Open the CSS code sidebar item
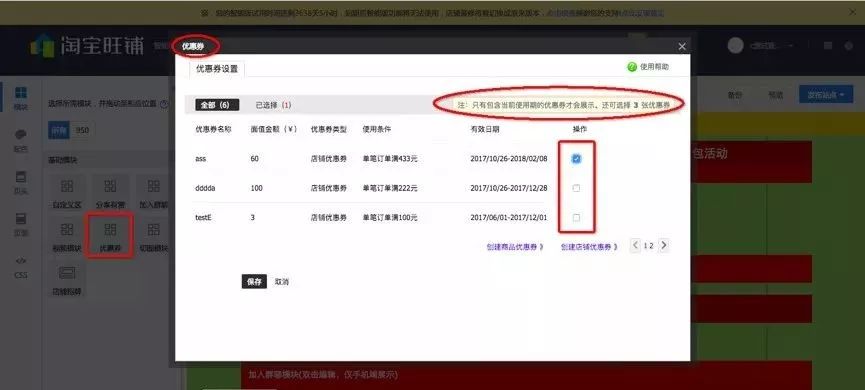 click(20, 267)
